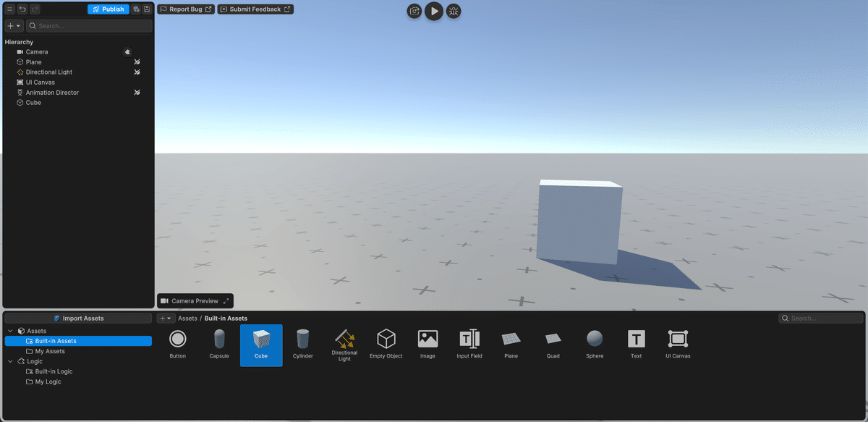This screenshot has height=422, width=868.
Task: Open the debug mode bug icon
Action: click(x=454, y=11)
